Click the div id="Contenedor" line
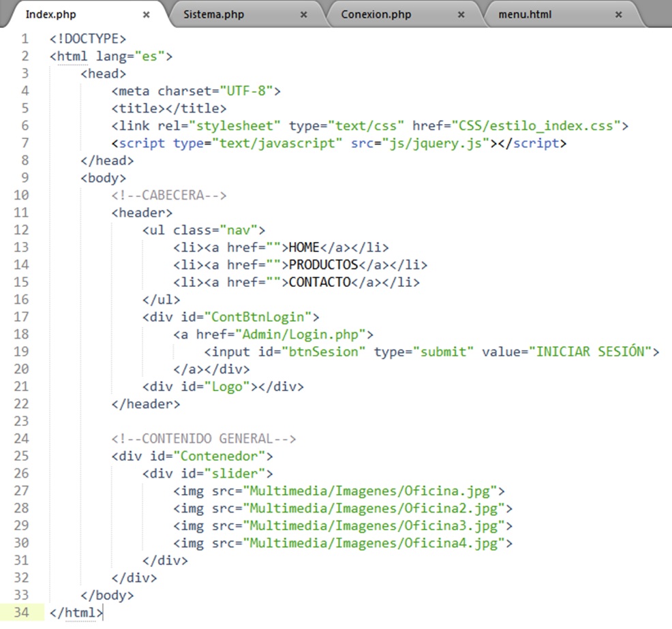Image resolution: width=672 pixels, height=629 pixels. click(192, 456)
